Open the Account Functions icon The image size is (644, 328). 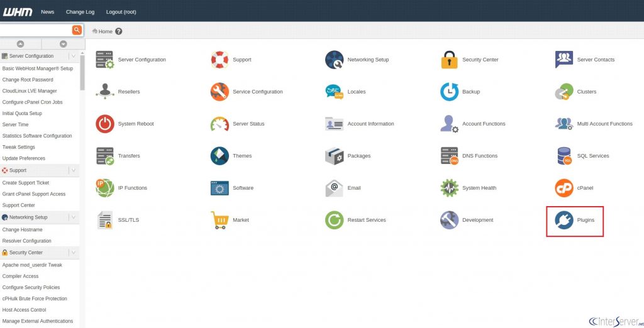click(x=449, y=124)
